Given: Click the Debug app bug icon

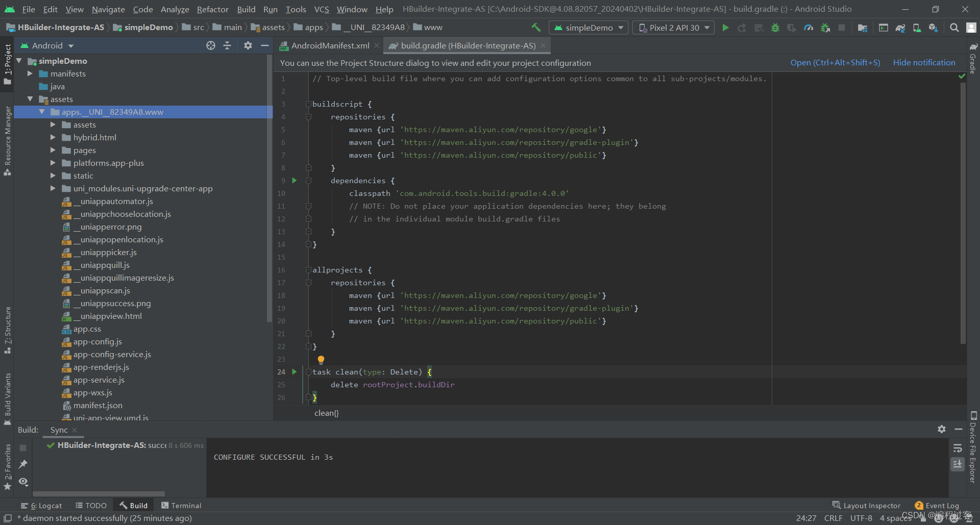Looking at the screenshot, I should (x=775, y=28).
